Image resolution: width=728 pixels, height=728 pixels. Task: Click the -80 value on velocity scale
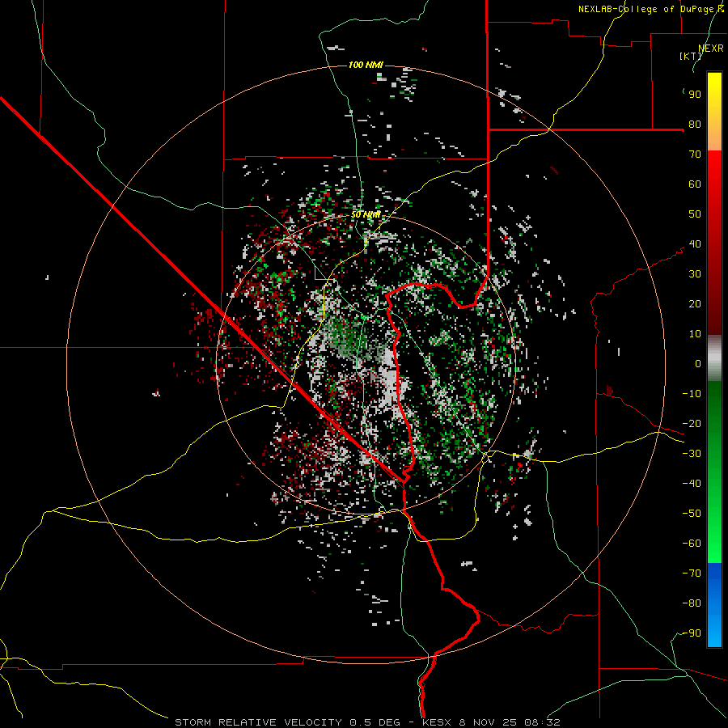coord(692,603)
